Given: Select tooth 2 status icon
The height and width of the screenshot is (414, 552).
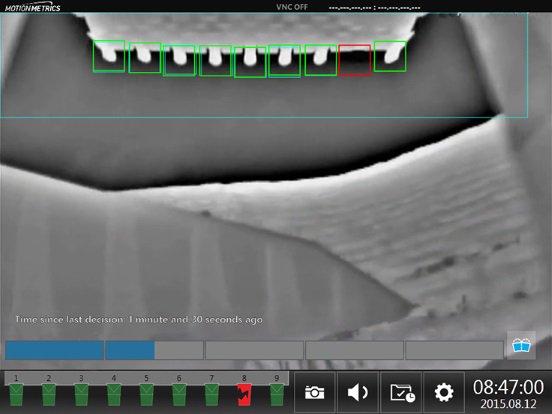Looking at the screenshot, I should point(49,395).
